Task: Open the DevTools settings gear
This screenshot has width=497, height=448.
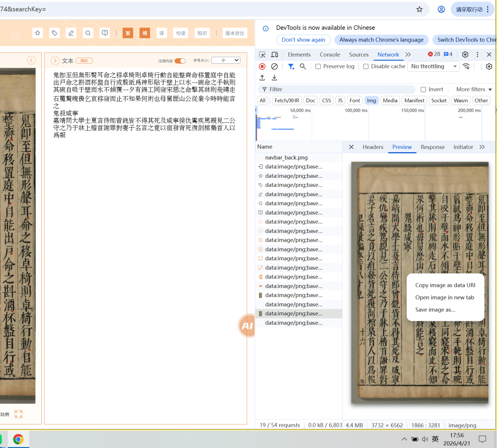Action: pos(465,54)
